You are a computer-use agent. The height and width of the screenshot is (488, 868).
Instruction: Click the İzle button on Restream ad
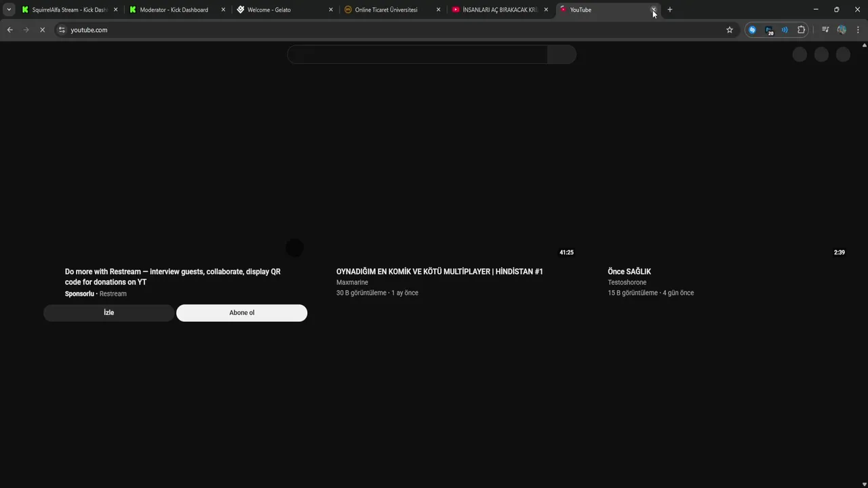(x=108, y=312)
